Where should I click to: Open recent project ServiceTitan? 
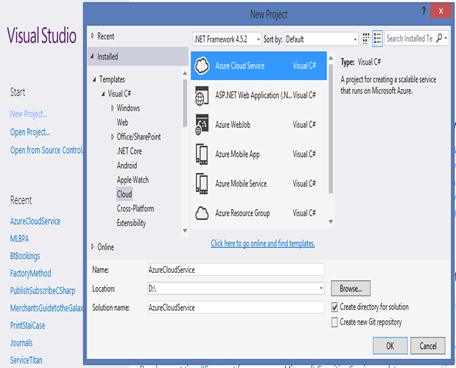(26, 360)
